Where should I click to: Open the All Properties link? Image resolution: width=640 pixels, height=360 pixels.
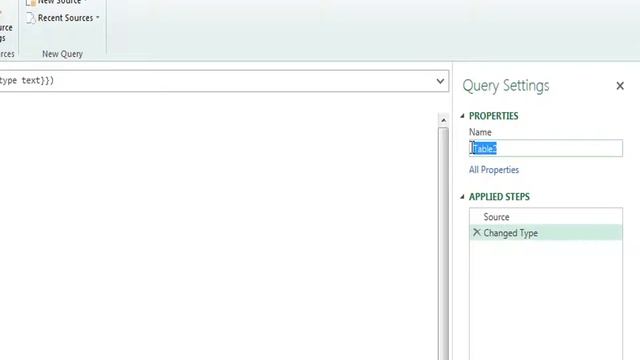[494, 170]
